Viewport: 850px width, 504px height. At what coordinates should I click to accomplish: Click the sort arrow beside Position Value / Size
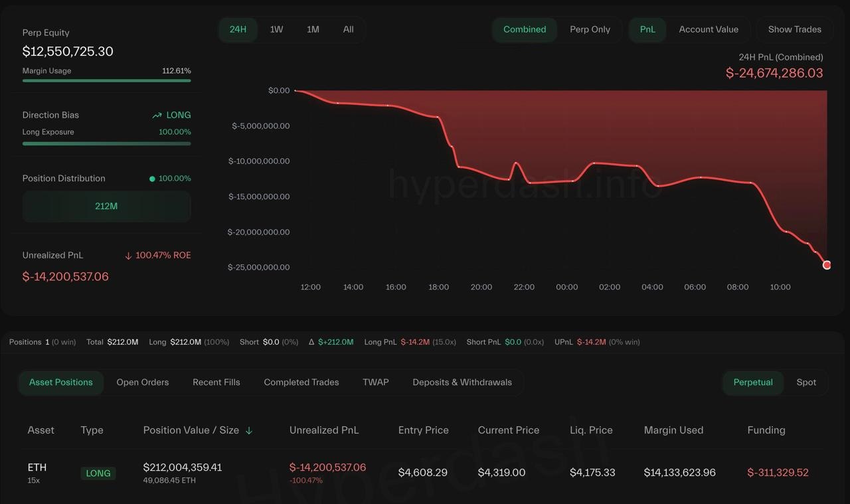pos(249,430)
